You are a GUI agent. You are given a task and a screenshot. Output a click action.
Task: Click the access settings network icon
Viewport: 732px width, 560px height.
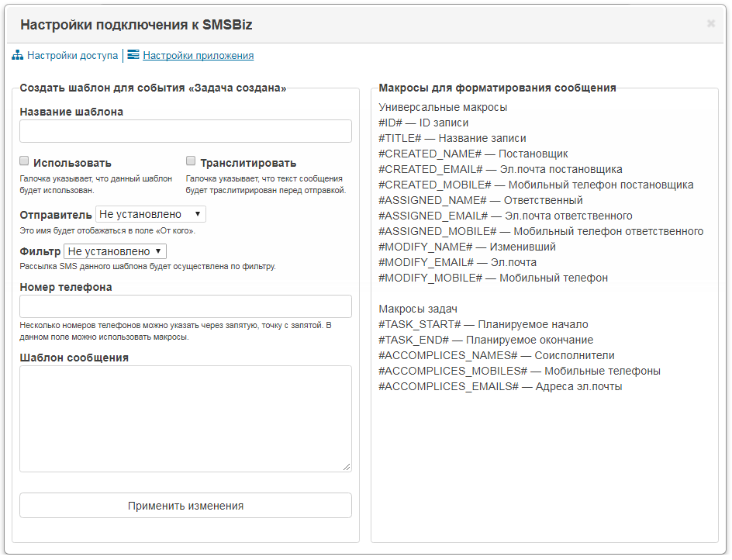coord(17,55)
